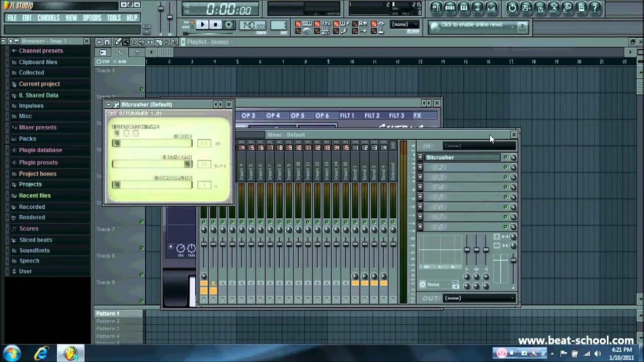Toggle the browser view icon
This screenshot has height=362, width=644.
[x=477, y=8]
